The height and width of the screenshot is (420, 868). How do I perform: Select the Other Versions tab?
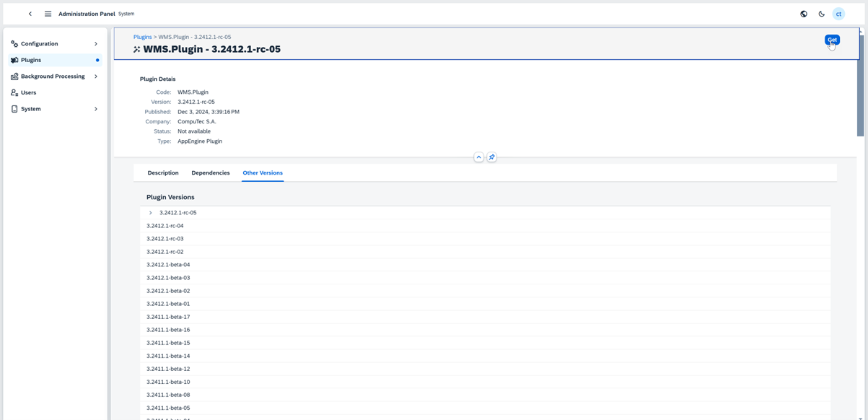click(263, 173)
